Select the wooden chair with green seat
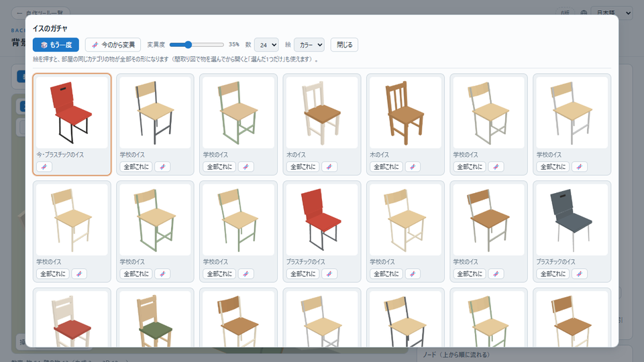Screen dimensions: 644x362 click(155, 319)
